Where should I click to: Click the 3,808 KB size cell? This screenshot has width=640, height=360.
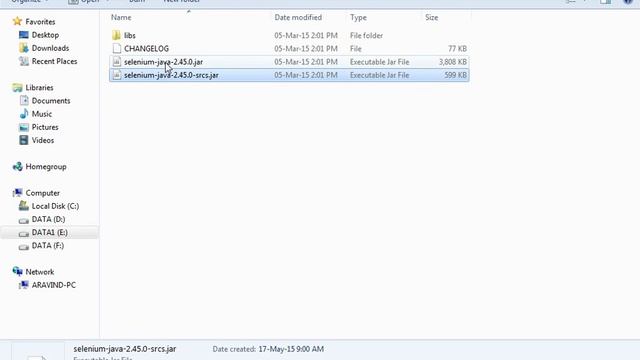[453, 62]
